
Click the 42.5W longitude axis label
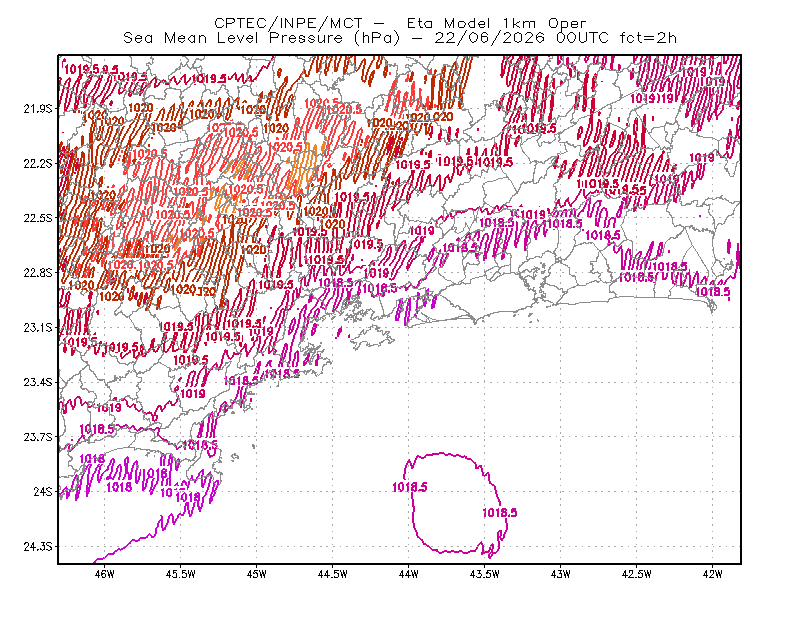(637, 574)
